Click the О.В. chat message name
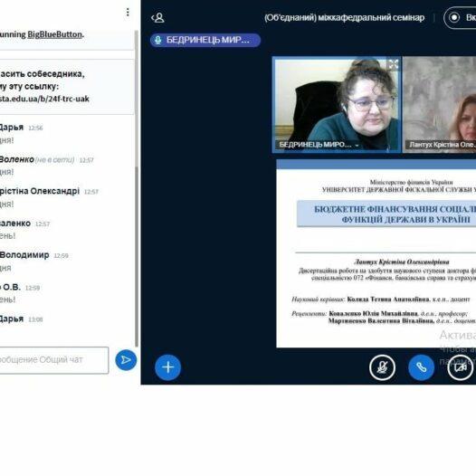 [10, 287]
